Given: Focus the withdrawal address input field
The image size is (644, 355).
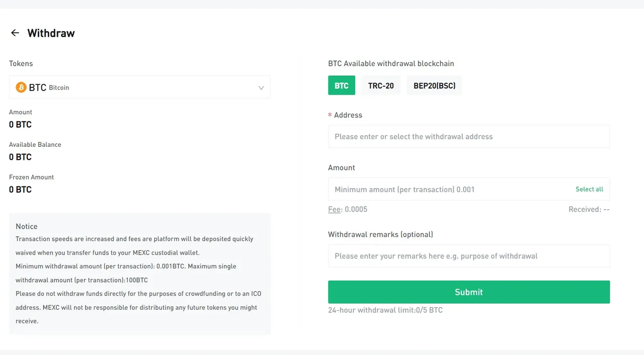Looking at the screenshot, I should (469, 136).
